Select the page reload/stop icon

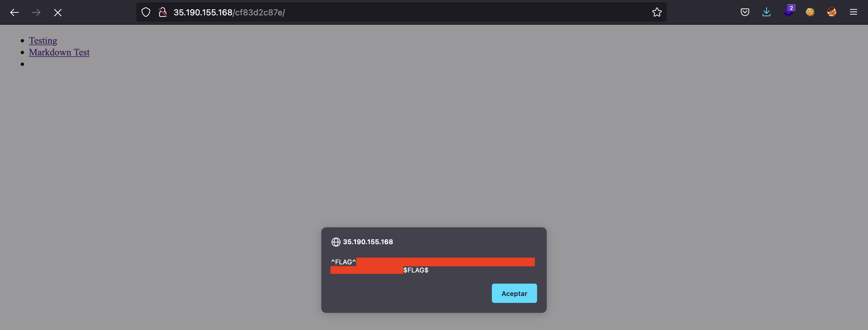(58, 12)
